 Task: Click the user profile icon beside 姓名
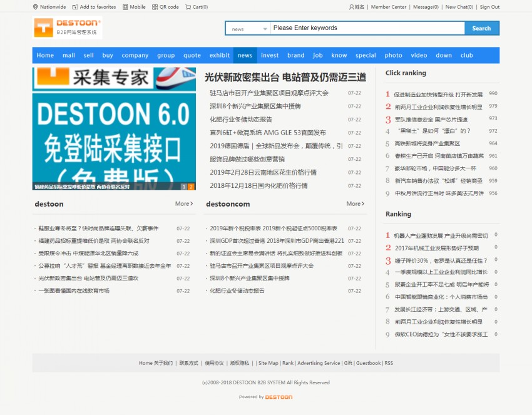(x=352, y=7)
